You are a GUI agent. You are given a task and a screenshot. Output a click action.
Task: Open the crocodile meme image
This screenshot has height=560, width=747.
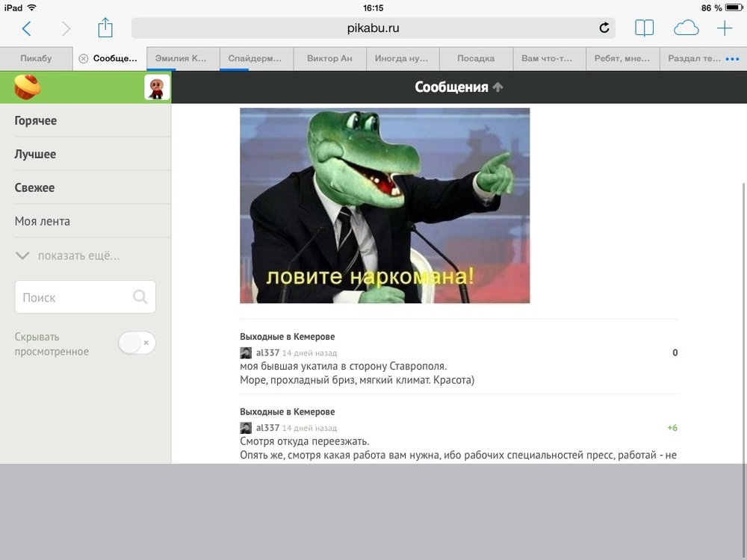click(385, 205)
